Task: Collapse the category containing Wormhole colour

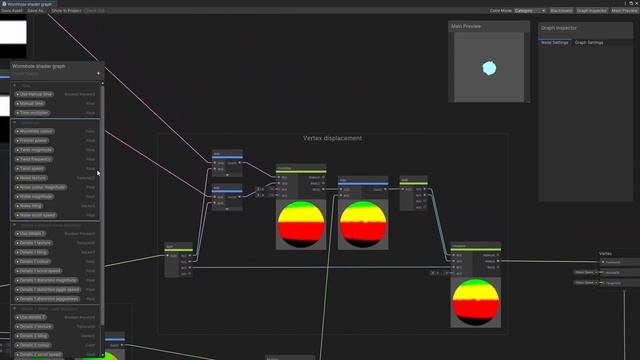Action: 15,122
